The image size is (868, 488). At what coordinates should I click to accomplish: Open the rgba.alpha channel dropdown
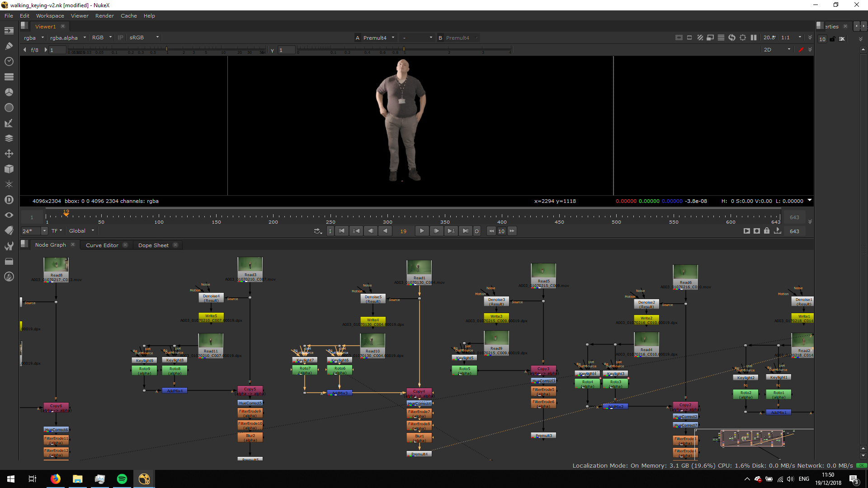pos(68,38)
